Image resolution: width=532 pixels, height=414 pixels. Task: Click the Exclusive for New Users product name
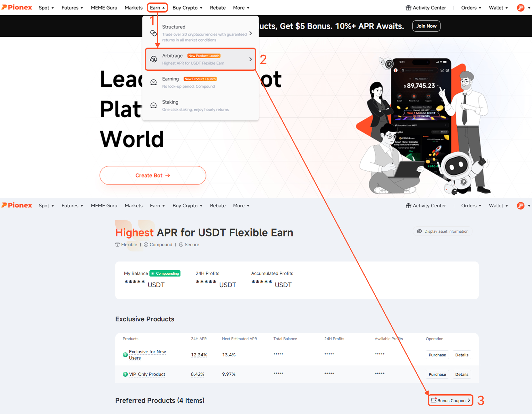pos(147,355)
